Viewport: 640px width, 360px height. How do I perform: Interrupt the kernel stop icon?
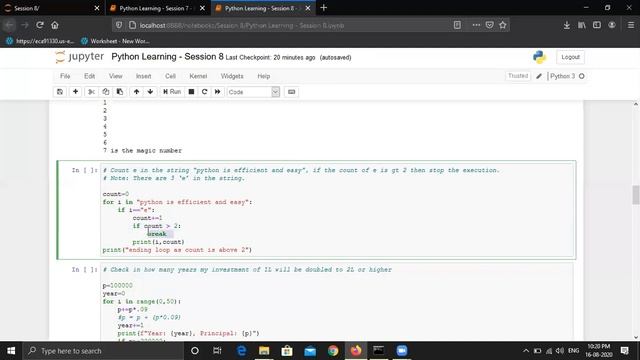click(x=191, y=92)
